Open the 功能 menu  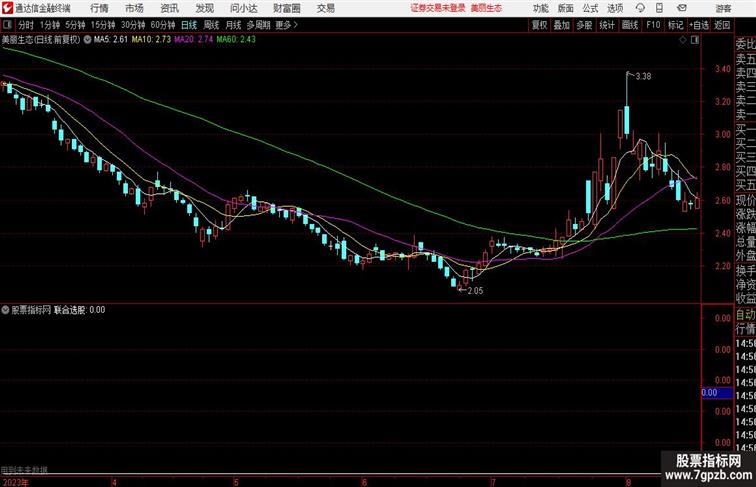pyautogui.click(x=540, y=8)
